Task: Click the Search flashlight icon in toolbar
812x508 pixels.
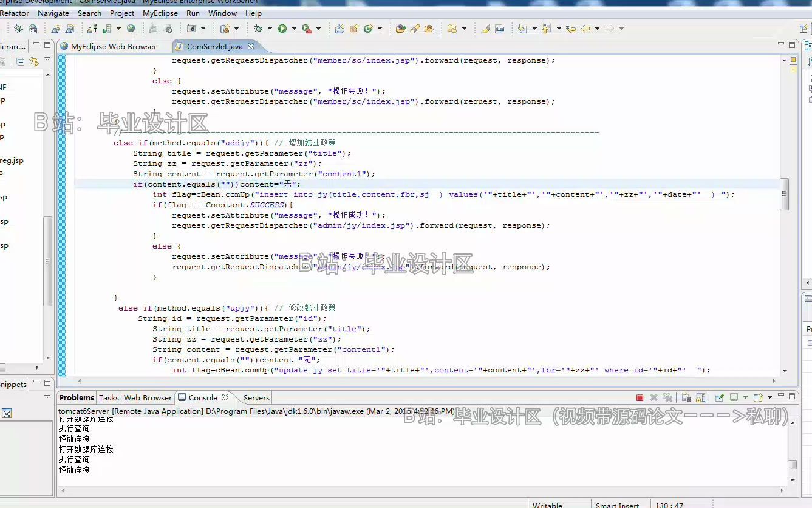Action: 415,29
